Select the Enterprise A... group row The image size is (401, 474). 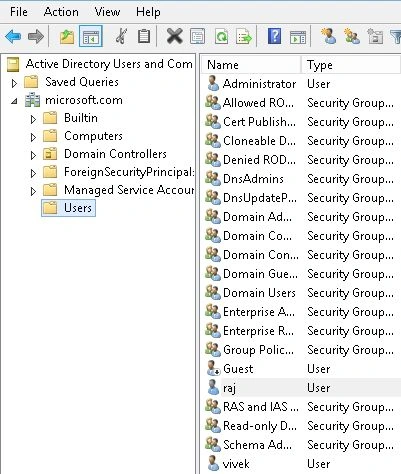[x=302, y=311]
